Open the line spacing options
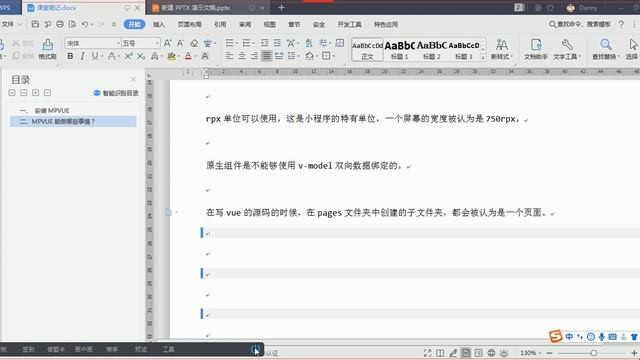640x360 pixels. (x=292, y=56)
